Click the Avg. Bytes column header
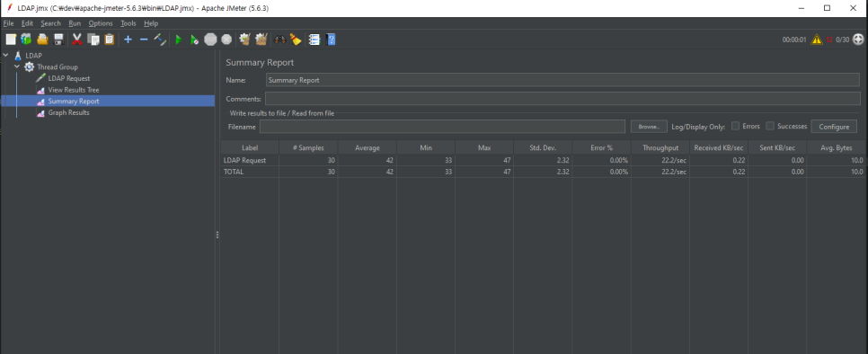 [x=837, y=147]
